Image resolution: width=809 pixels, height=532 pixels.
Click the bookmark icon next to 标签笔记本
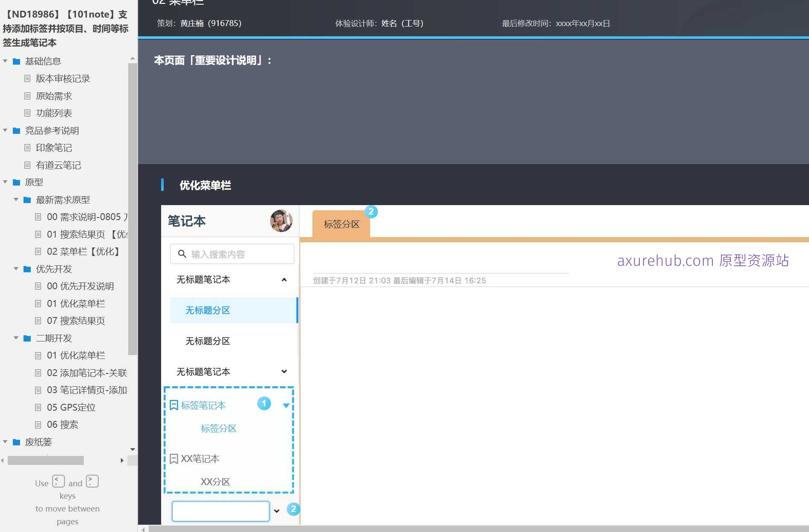click(x=174, y=405)
